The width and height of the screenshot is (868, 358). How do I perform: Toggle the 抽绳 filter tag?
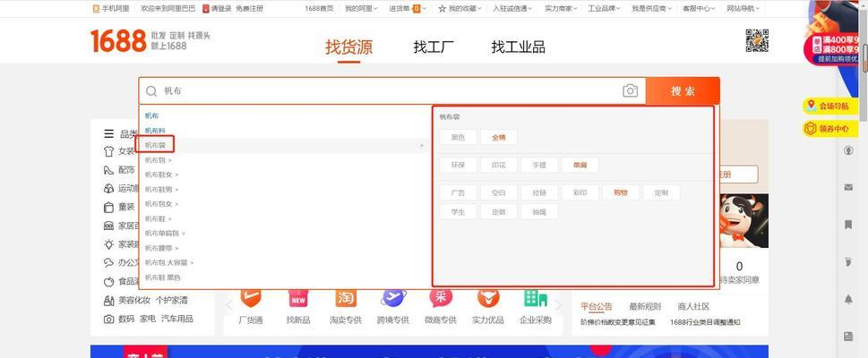pyautogui.click(x=539, y=211)
